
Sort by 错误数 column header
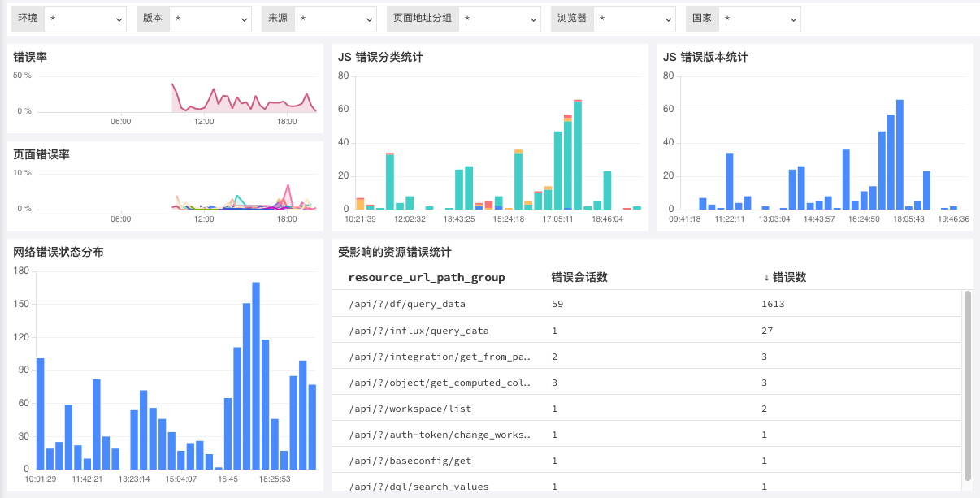789,278
